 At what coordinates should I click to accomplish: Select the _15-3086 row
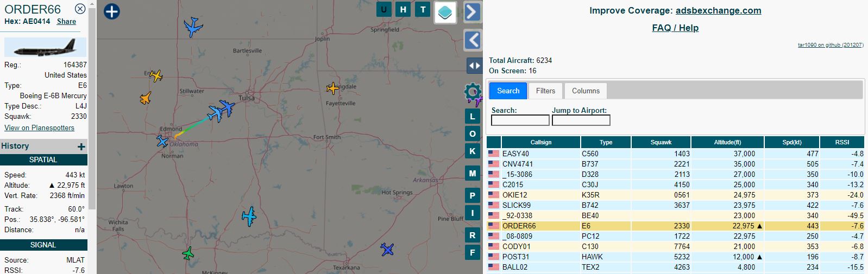(x=676, y=174)
